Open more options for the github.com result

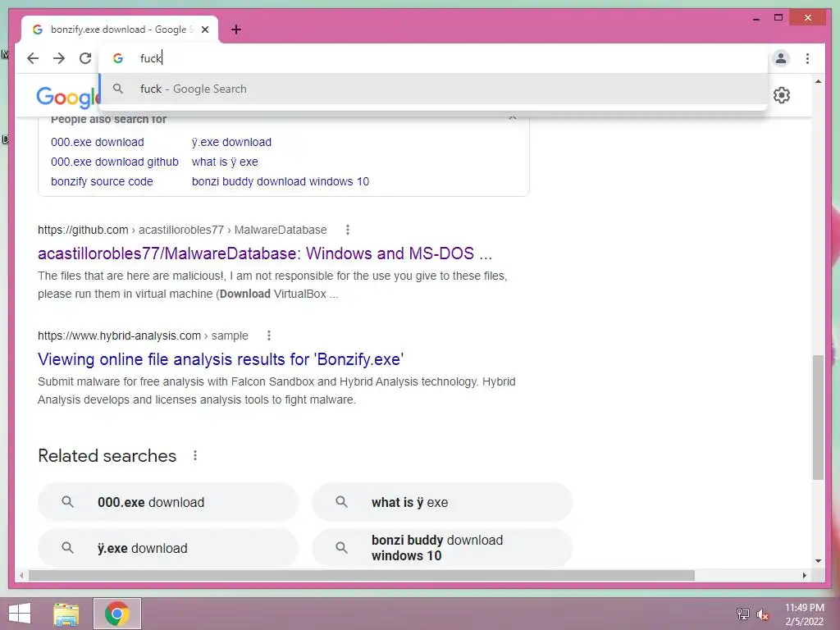tap(348, 230)
